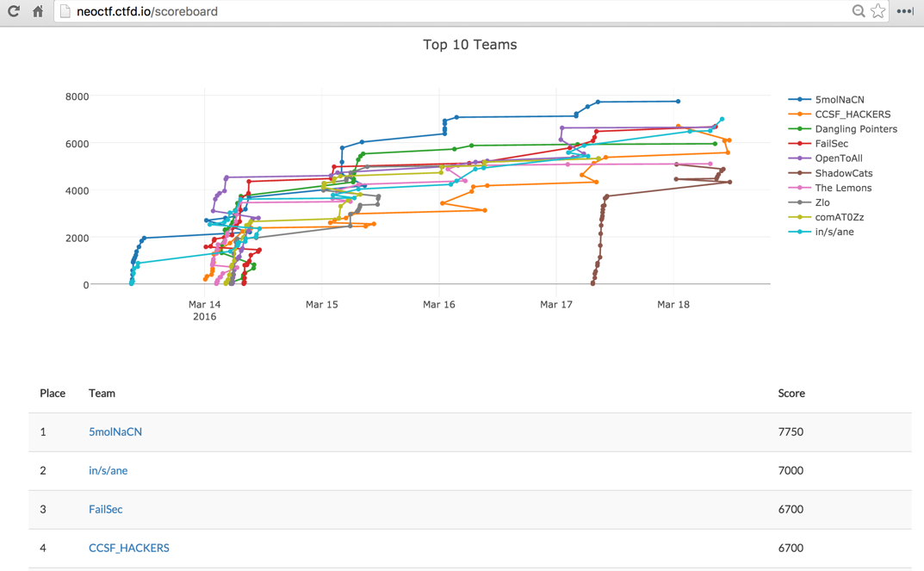The height and width of the screenshot is (571, 924).
Task: Toggle Dangling Pointers legend entry
Action: pyautogui.click(x=855, y=129)
